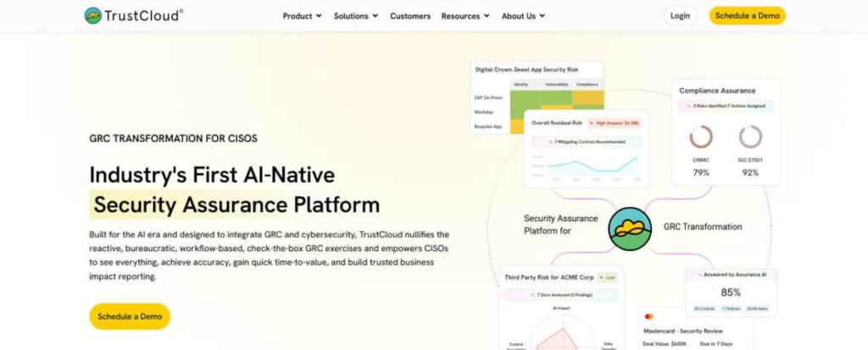Click the ISO 27001 92% donut chart
The width and height of the screenshot is (868, 350).
(x=750, y=137)
